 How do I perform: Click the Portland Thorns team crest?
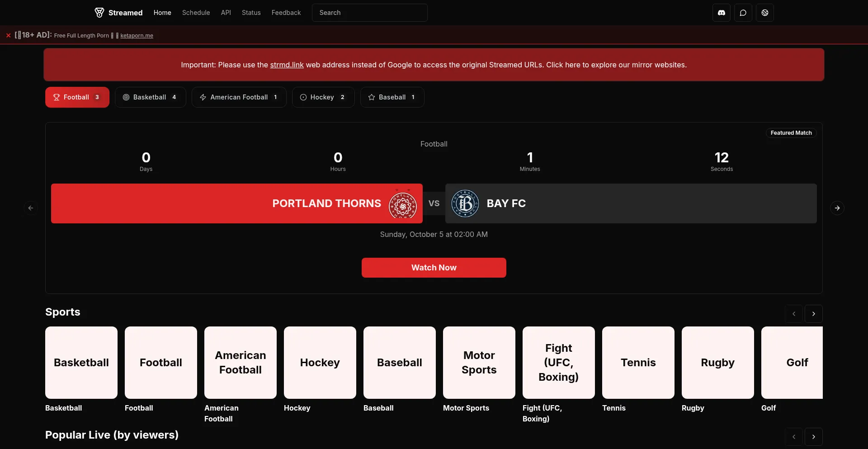pyautogui.click(x=402, y=204)
